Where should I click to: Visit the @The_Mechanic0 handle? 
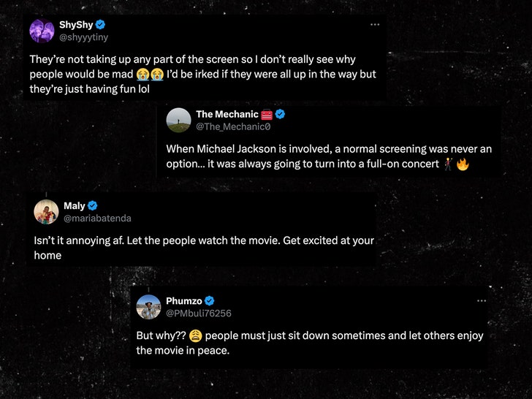[233, 126]
